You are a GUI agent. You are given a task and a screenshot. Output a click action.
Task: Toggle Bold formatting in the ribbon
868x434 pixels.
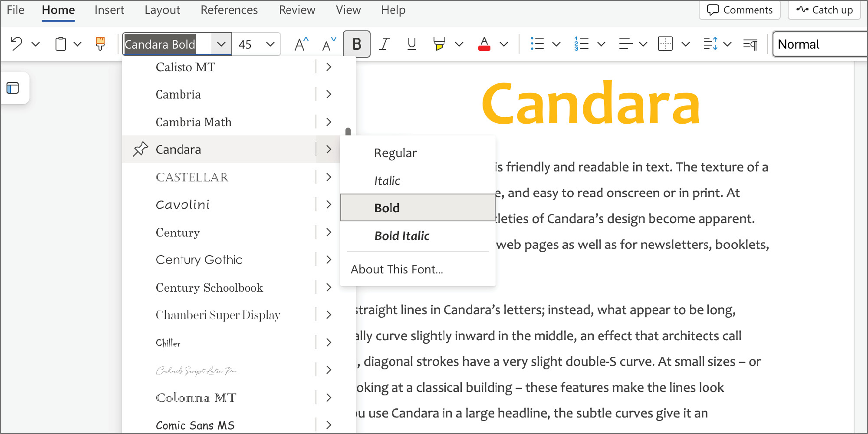point(356,43)
